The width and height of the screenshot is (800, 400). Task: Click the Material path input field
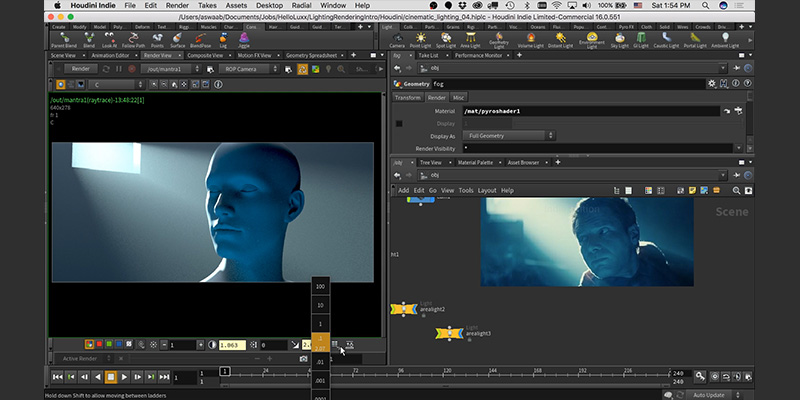(x=591, y=111)
